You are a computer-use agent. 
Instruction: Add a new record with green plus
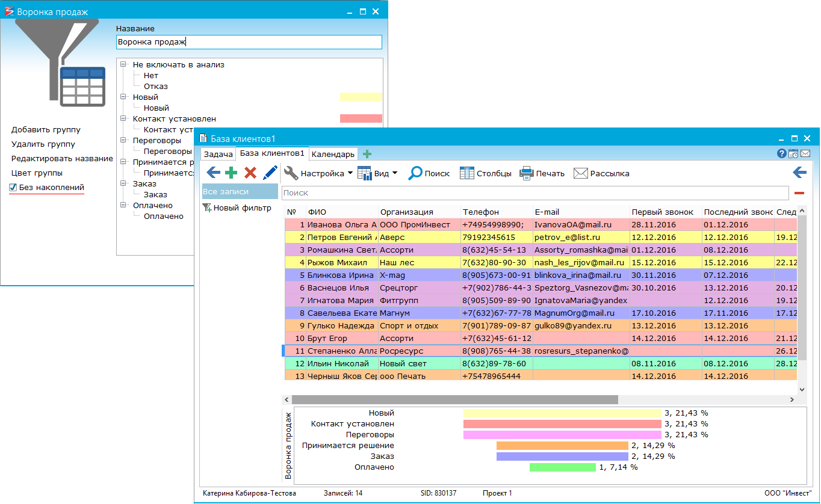[231, 173]
